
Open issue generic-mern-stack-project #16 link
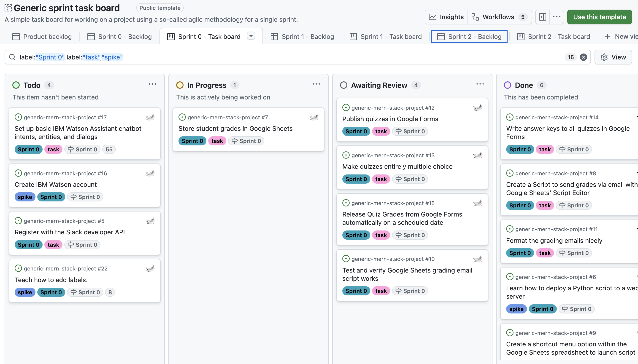click(x=65, y=173)
